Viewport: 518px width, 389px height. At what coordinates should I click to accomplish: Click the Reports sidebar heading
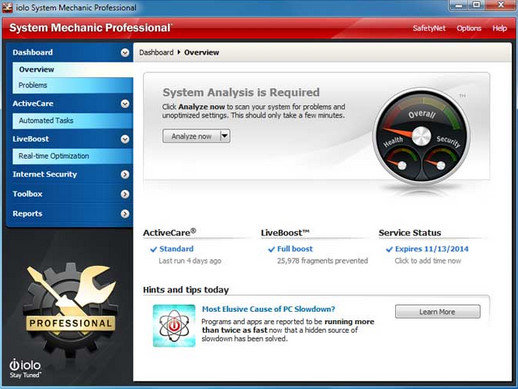tap(27, 214)
